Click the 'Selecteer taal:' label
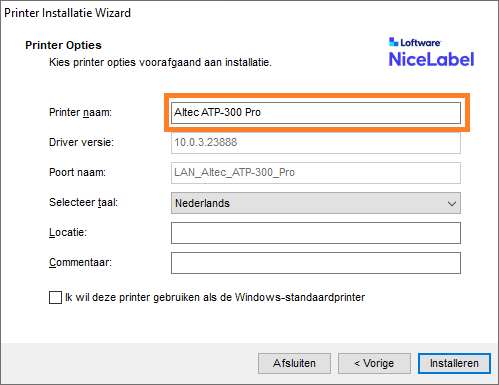This screenshot has height=385, width=499. [83, 202]
